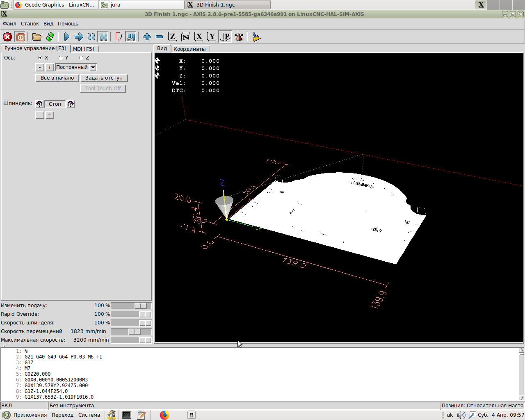The image size is (525, 420).
Task: Open the Файл menu
Action: click(x=9, y=24)
